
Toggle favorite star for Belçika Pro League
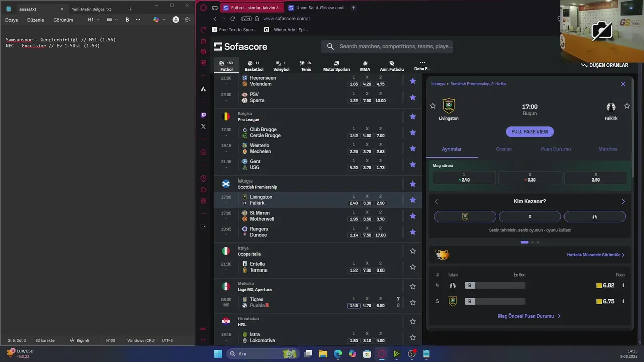413,116
